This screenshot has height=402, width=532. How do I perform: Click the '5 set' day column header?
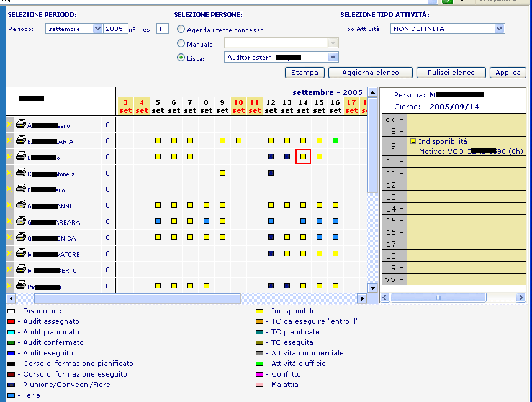coord(158,107)
